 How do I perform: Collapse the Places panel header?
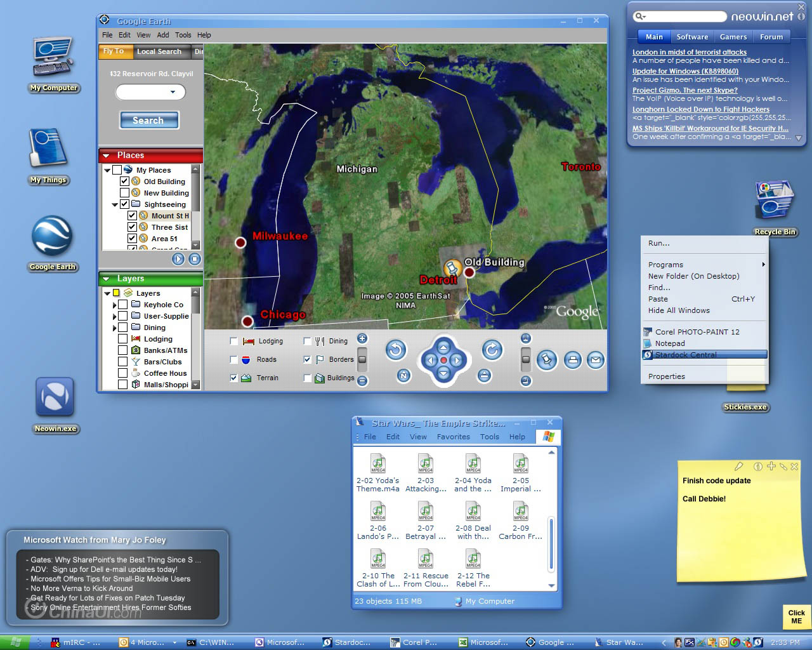pyautogui.click(x=150, y=156)
